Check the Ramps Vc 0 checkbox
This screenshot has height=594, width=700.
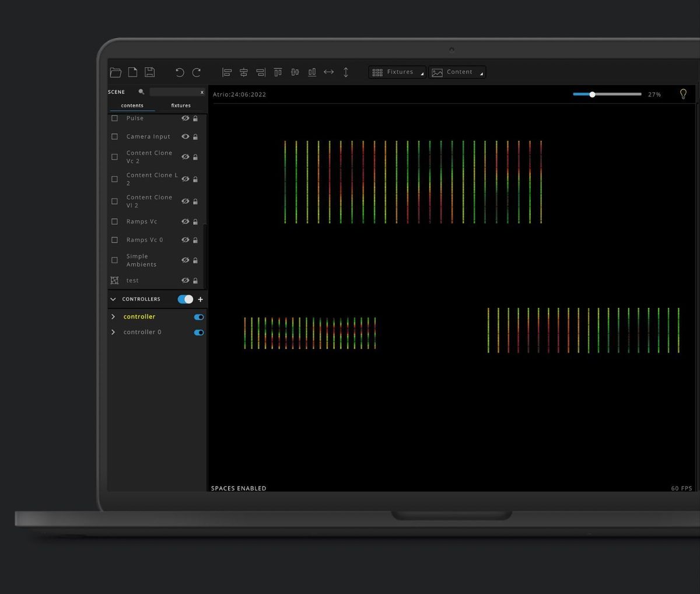(114, 240)
